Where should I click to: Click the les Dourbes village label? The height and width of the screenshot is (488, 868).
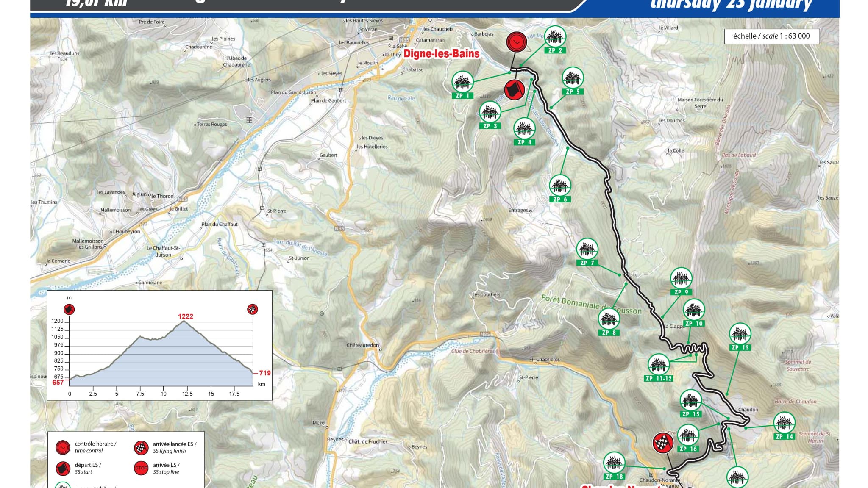coord(672,120)
